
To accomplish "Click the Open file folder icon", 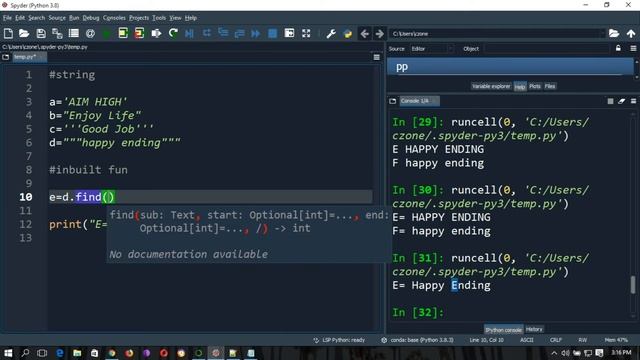I will click(x=24, y=33).
